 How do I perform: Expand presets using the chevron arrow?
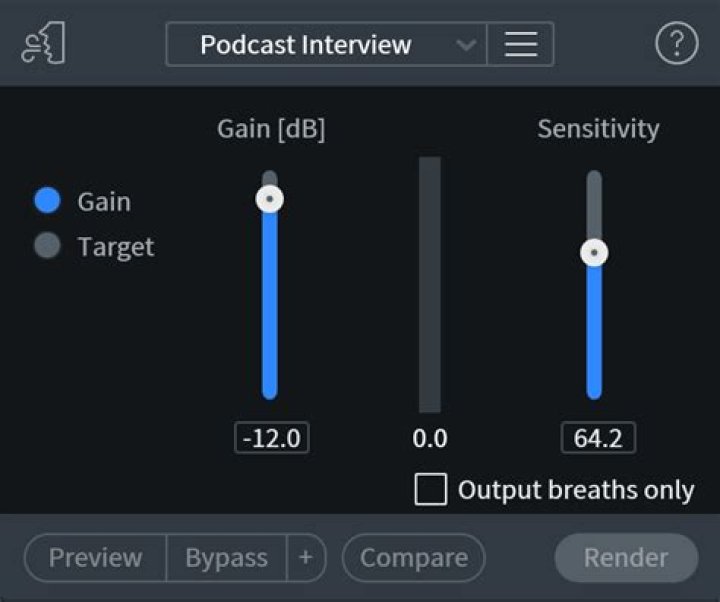(x=465, y=45)
